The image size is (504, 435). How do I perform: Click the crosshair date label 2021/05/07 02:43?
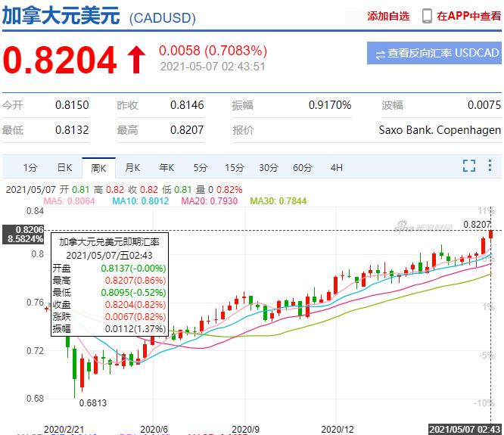point(465,430)
